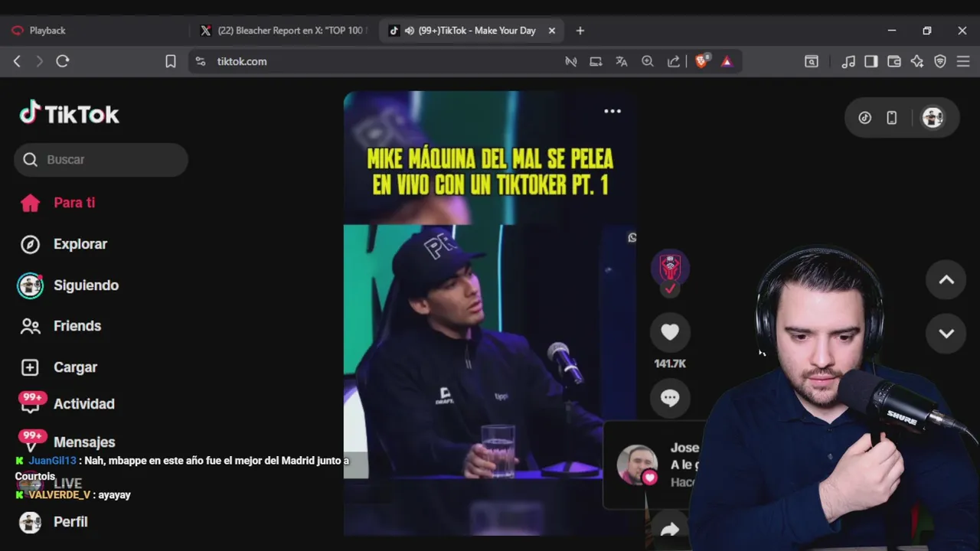Image resolution: width=980 pixels, height=551 pixels.
Task: Select Cargar to upload a video
Action: coord(75,367)
